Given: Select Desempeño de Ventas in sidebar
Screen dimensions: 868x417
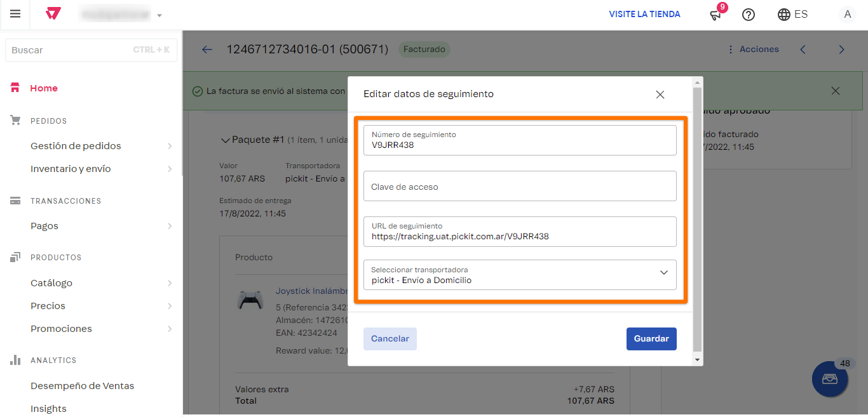Looking at the screenshot, I should pos(82,385).
